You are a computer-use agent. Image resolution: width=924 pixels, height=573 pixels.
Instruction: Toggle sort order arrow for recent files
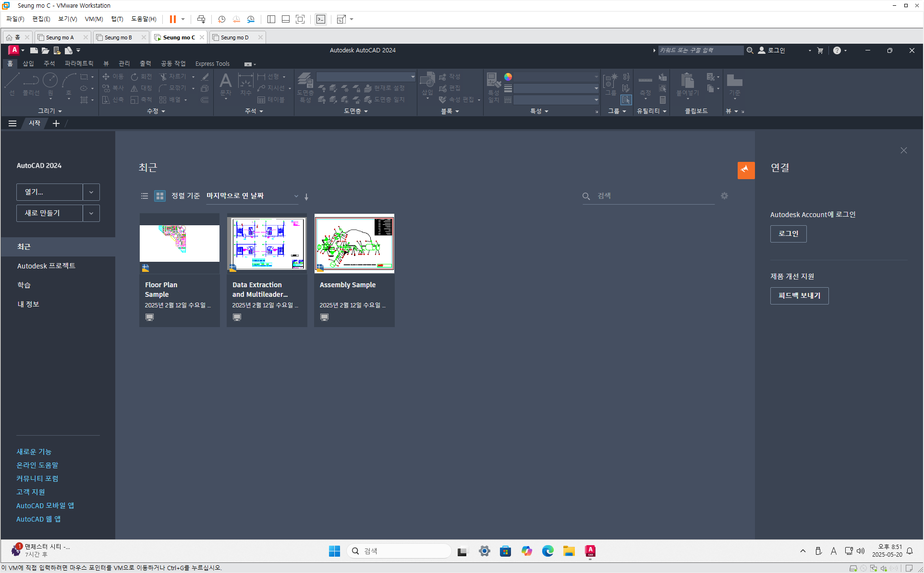click(x=306, y=196)
